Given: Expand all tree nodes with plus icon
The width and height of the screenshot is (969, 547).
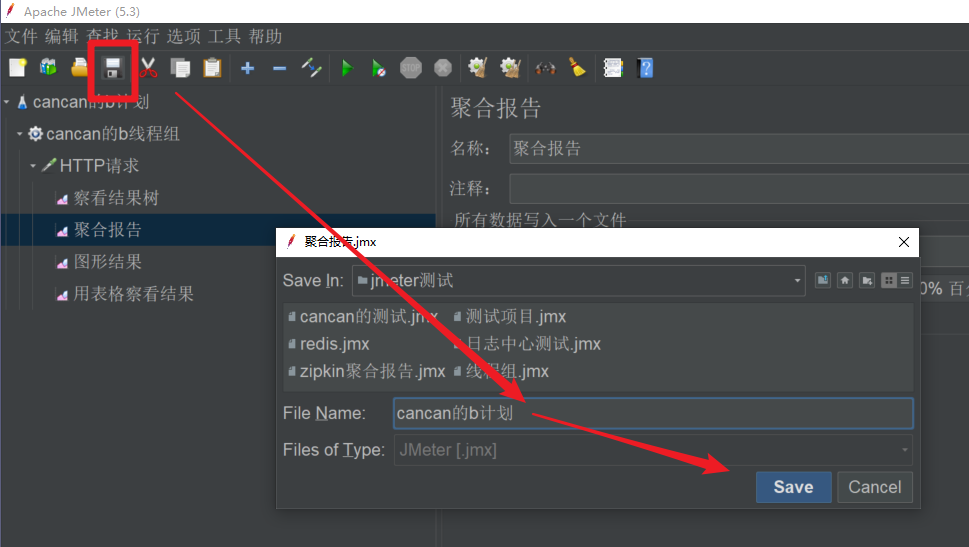Looking at the screenshot, I should tap(248, 68).
